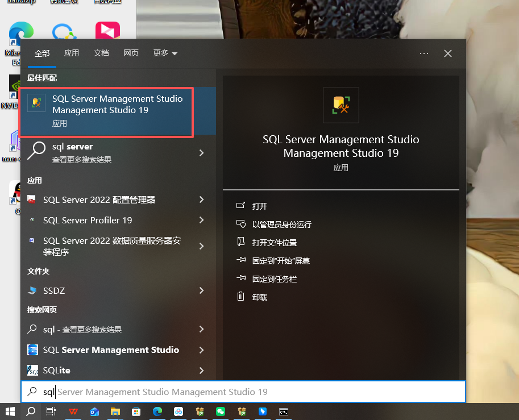Open Command Prompt from the taskbar
The image size is (519, 420).
coord(284,411)
